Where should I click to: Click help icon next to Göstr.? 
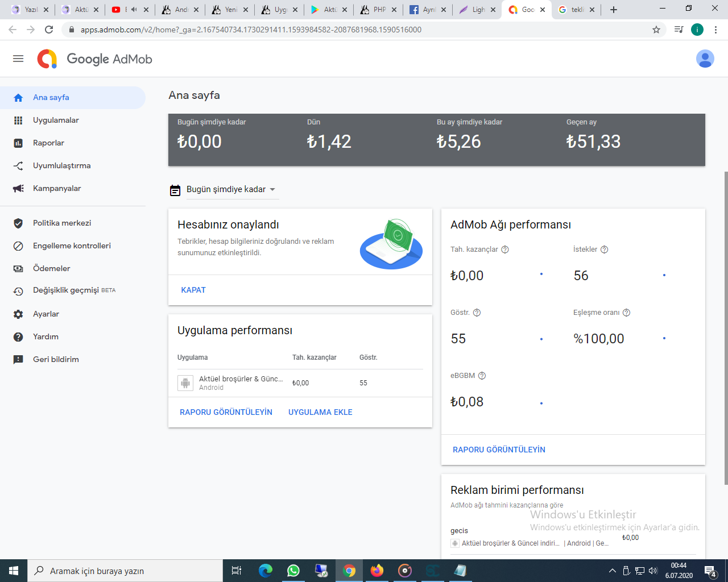click(x=477, y=313)
